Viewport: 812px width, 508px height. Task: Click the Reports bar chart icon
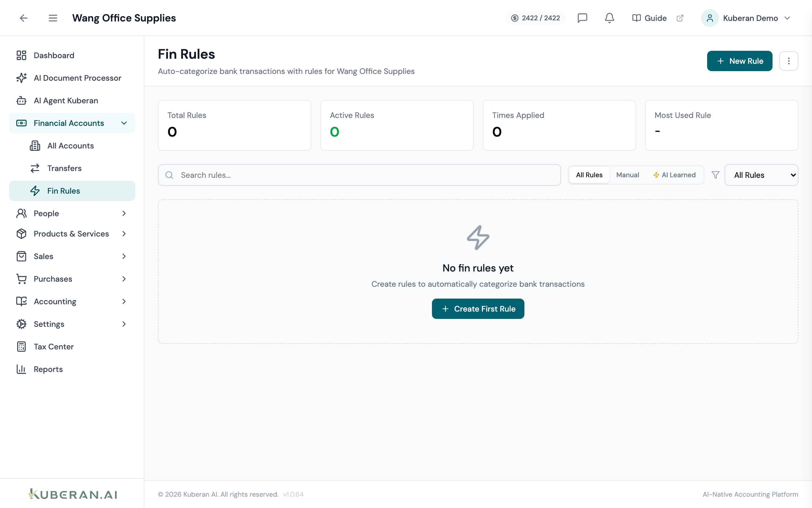coord(21,369)
